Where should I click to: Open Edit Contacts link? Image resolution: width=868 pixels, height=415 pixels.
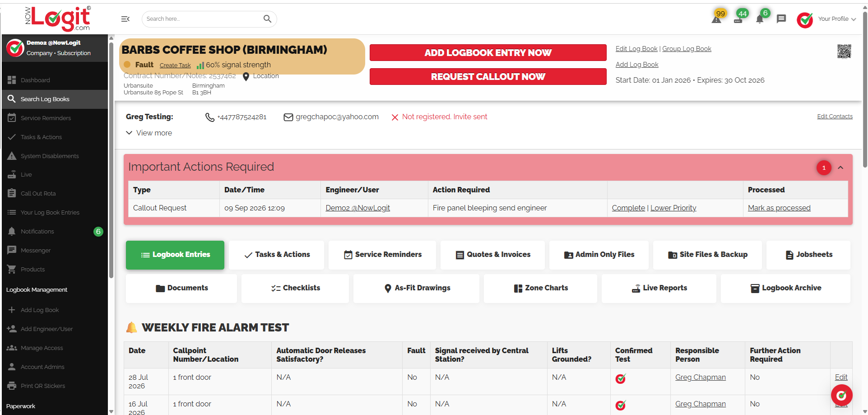pyautogui.click(x=835, y=117)
